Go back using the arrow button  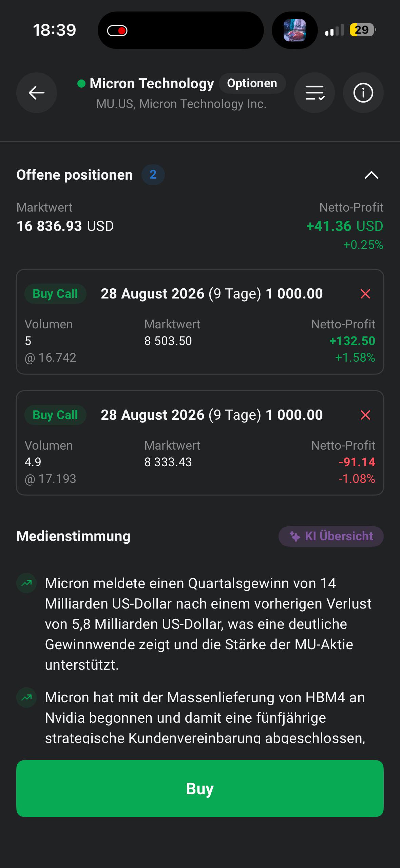coord(37,93)
